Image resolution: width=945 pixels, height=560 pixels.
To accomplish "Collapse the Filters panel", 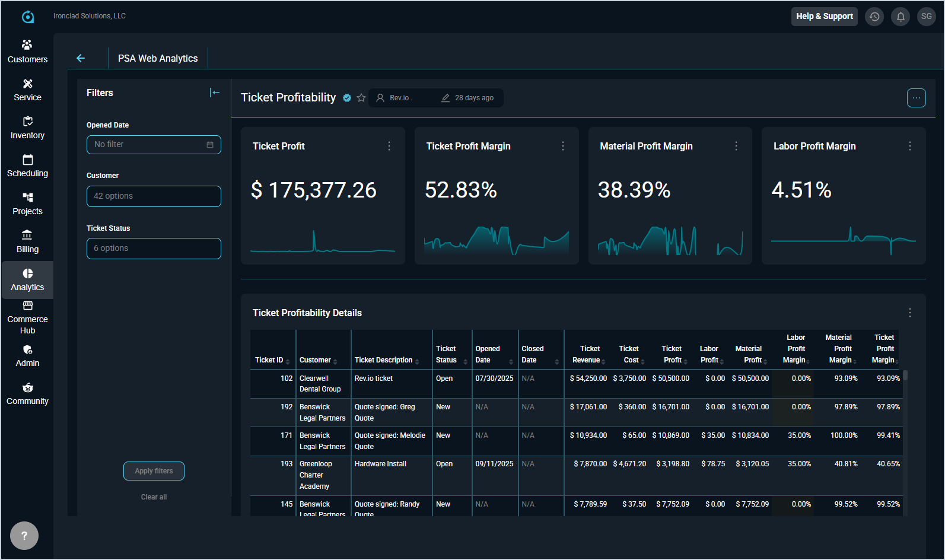I will coord(215,93).
